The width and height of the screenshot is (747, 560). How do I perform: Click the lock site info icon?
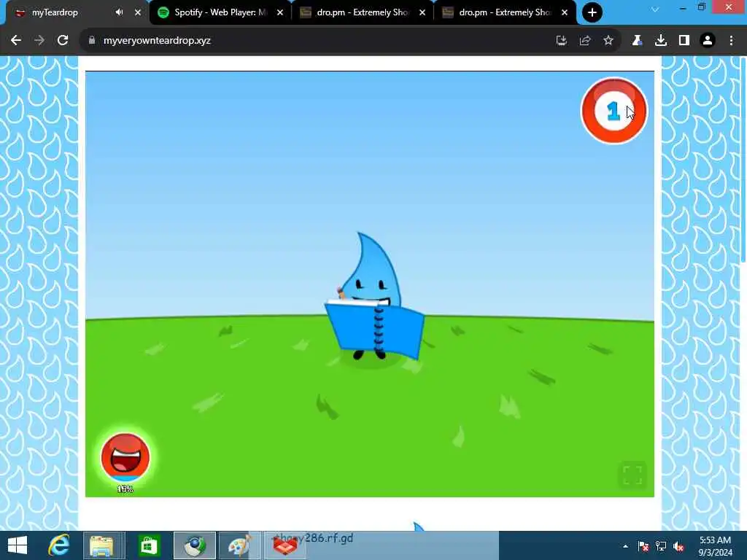coord(92,41)
